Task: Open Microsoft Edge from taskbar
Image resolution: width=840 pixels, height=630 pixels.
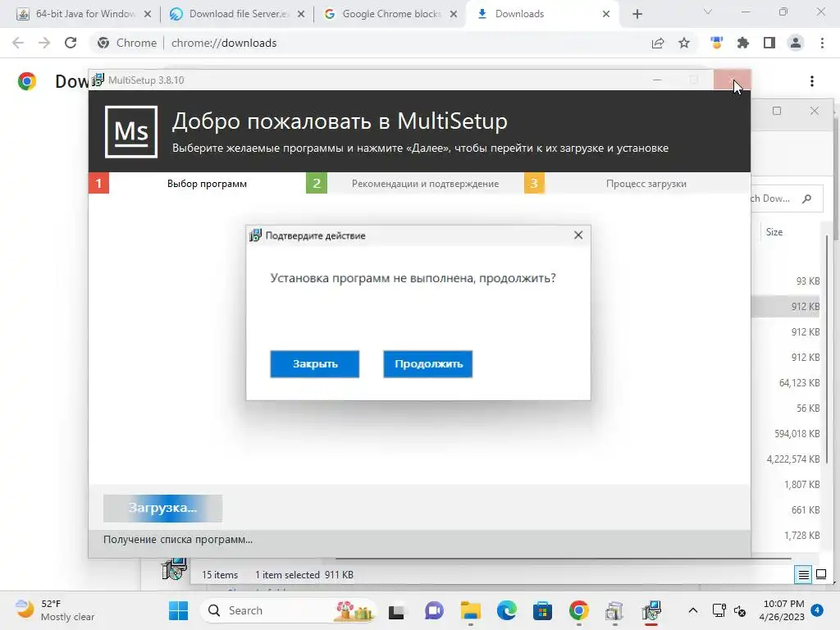Action: coord(506,610)
